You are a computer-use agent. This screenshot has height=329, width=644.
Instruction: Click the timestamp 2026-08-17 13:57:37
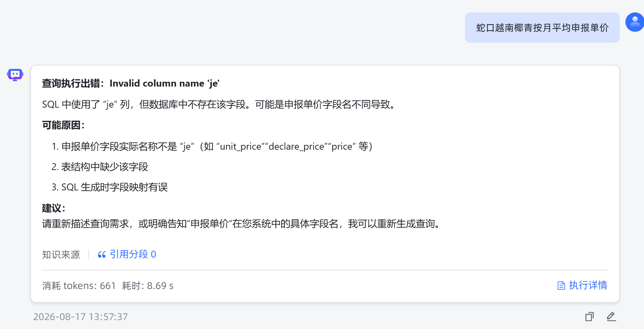pyautogui.click(x=80, y=317)
